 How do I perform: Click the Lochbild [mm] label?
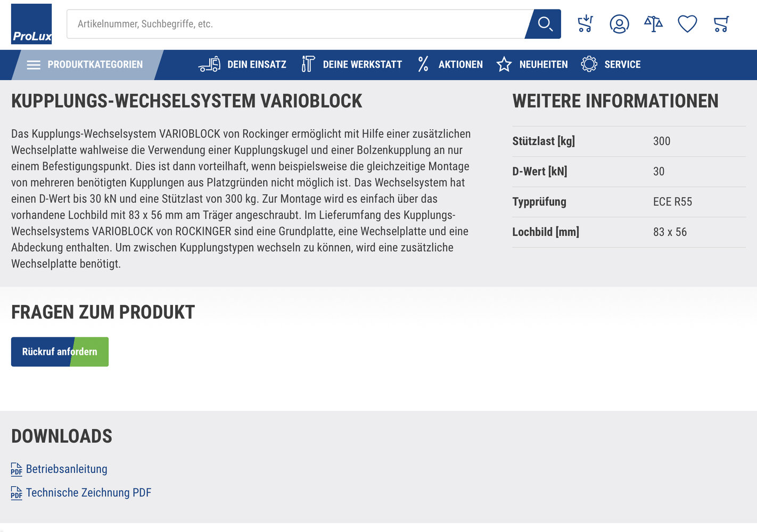546,232
